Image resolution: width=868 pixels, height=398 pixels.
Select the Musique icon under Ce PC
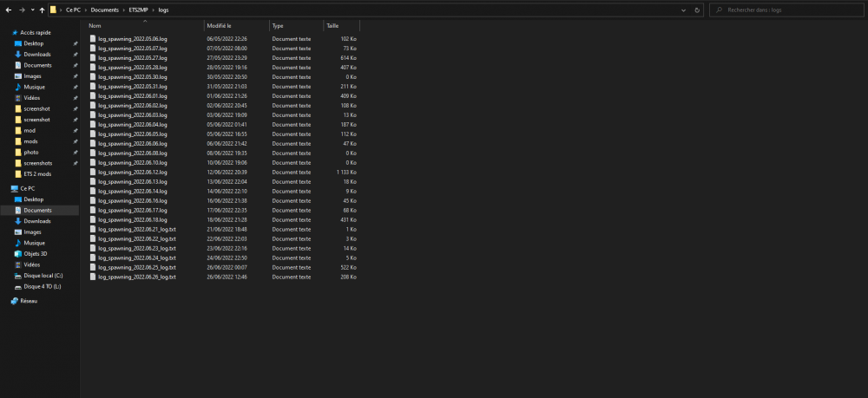[18, 243]
